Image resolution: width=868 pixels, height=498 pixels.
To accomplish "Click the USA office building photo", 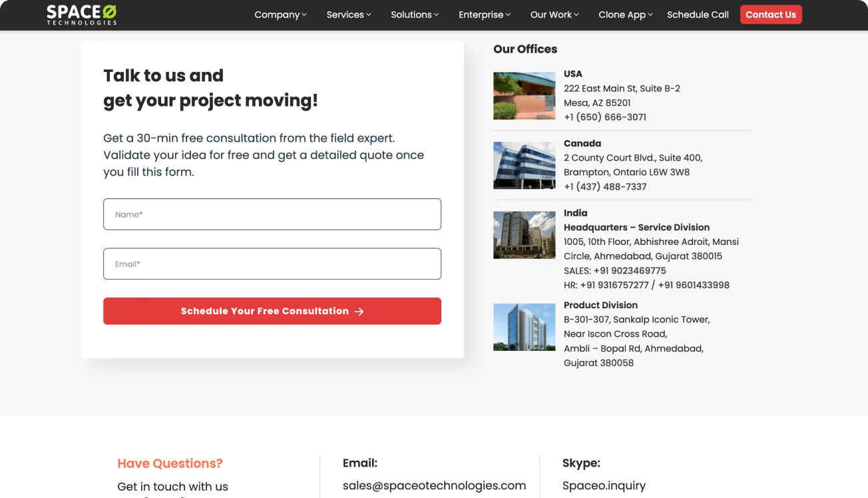I will (x=525, y=96).
